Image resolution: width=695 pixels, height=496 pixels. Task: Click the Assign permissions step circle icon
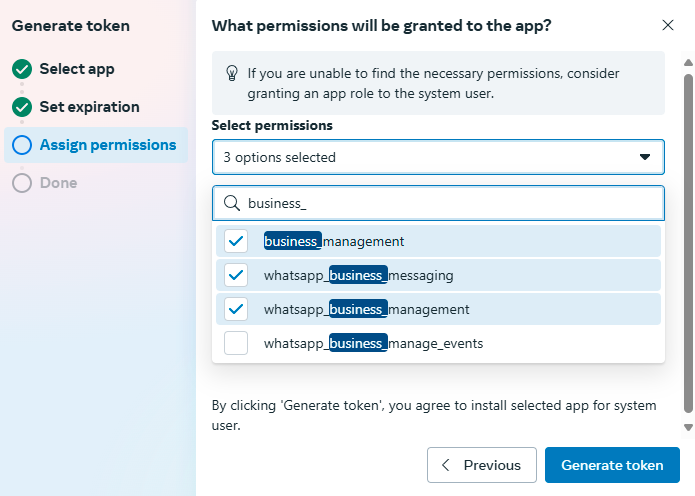pos(22,145)
